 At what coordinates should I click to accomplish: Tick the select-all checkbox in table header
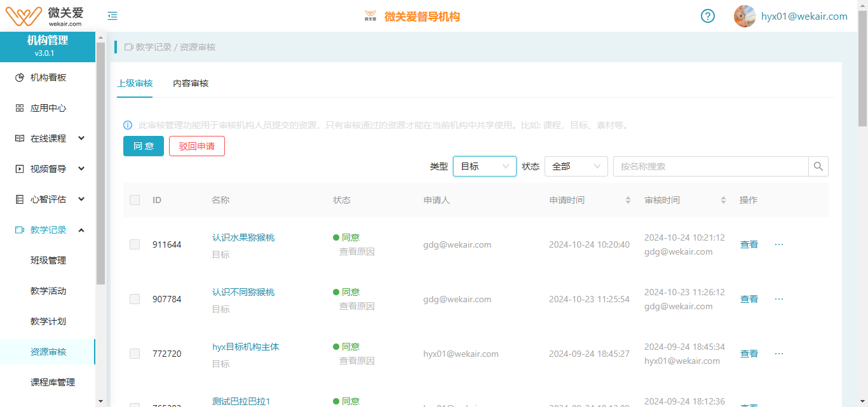tap(135, 200)
